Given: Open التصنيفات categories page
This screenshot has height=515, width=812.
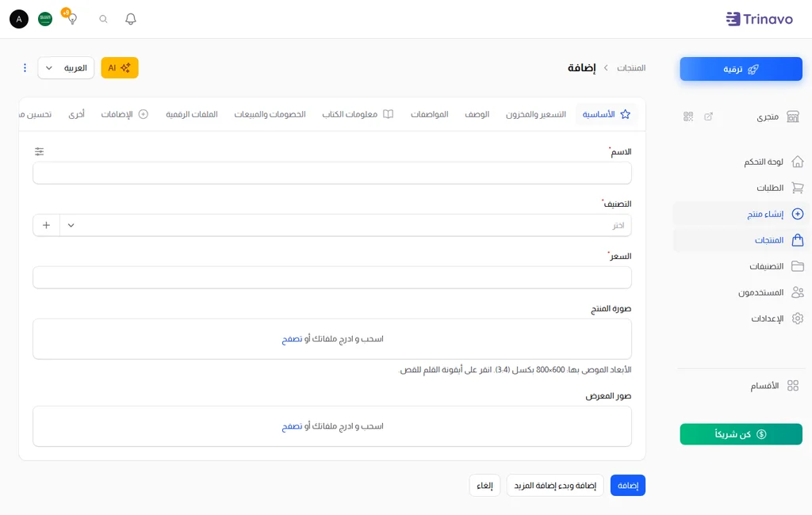Looking at the screenshot, I should [767, 266].
